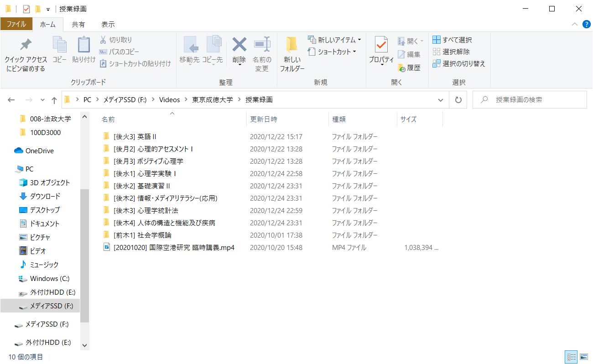Open the View ribbon tab
The height and width of the screenshot is (364, 593).
108,24
